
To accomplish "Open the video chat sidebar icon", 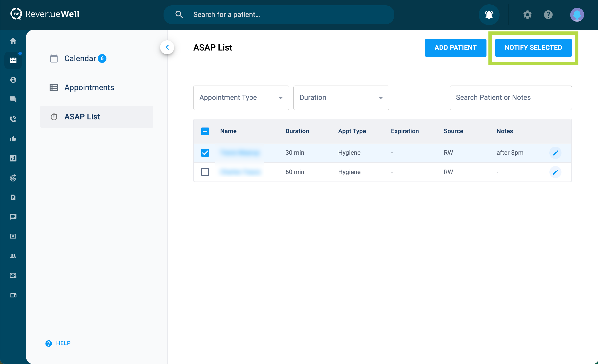I will pos(13,217).
